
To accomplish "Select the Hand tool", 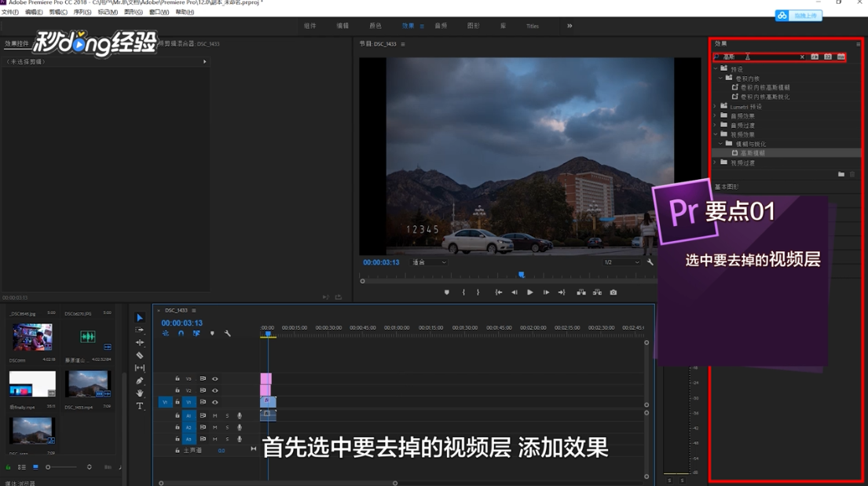I will 140,393.
